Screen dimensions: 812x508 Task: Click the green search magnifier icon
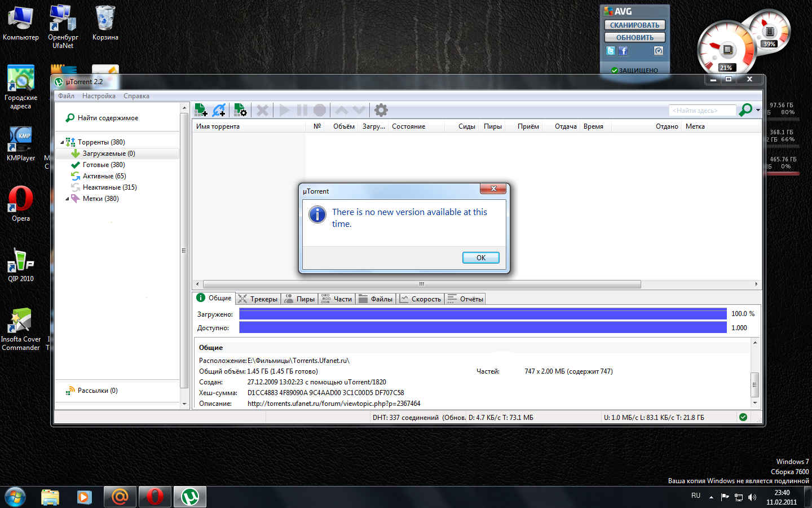(745, 110)
